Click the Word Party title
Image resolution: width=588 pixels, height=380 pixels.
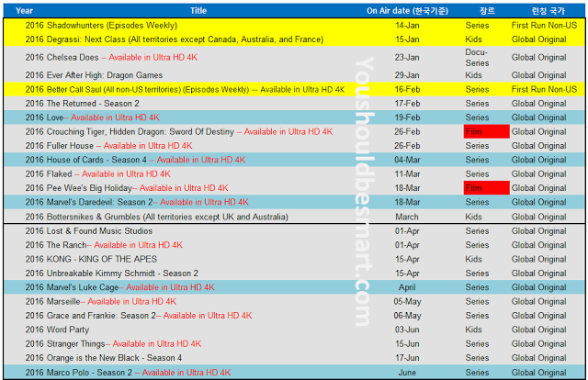[x=68, y=330]
